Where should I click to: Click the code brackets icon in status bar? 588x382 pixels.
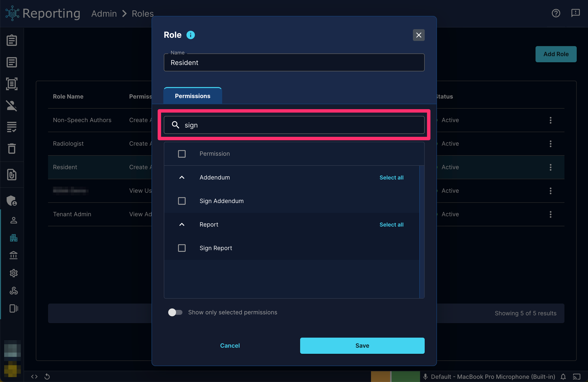pyautogui.click(x=34, y=377)
